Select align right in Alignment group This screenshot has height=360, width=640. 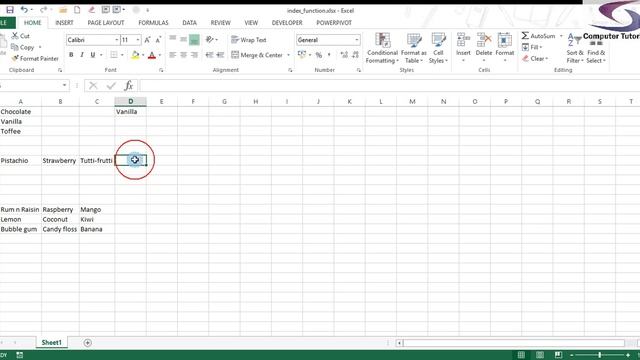click(x=194, y=55)
